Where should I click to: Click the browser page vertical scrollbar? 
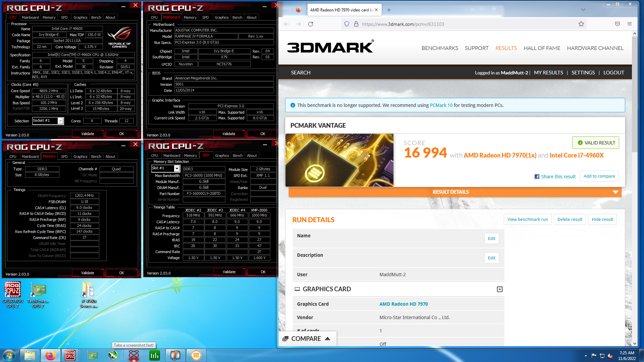click(x=635, y=189)
